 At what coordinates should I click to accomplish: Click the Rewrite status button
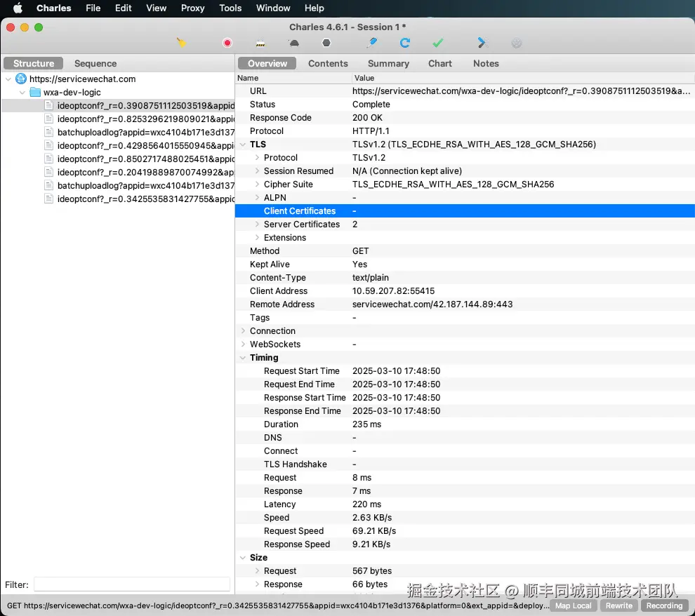(618, 605)
